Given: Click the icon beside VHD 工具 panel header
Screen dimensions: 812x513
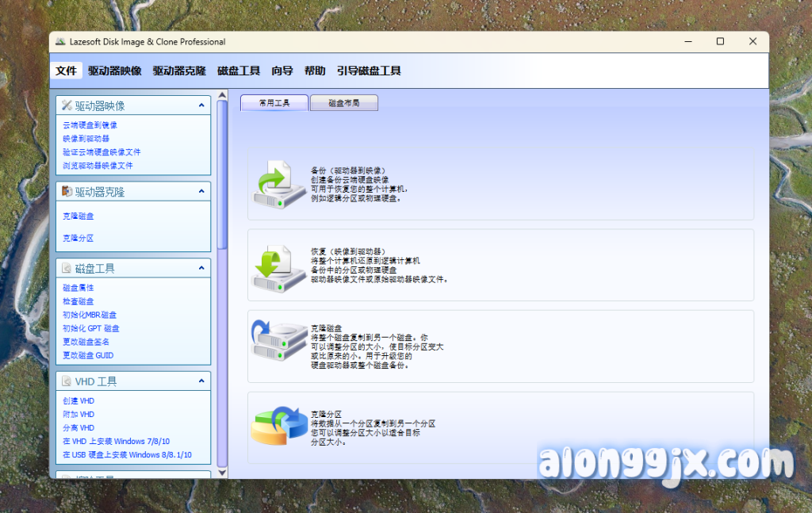Looking at the screenshot, I should pyautogui.click(x=67, y=381).
